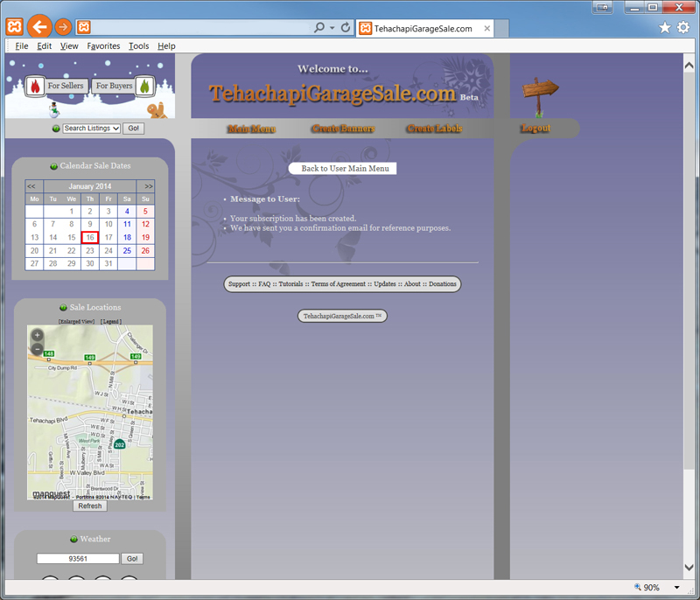Viewport: 700px width, 600px height.
Task: Zoom out on the map with minus
Action: click(38, 349)
